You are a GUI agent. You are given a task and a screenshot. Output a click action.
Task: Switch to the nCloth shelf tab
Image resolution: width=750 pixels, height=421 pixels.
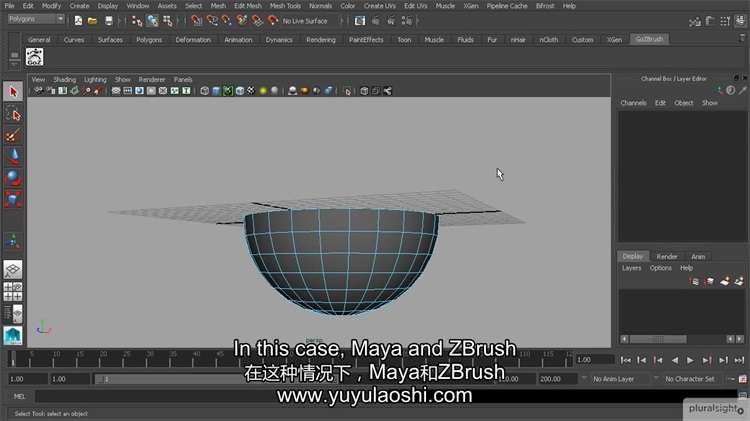[548, 40]
